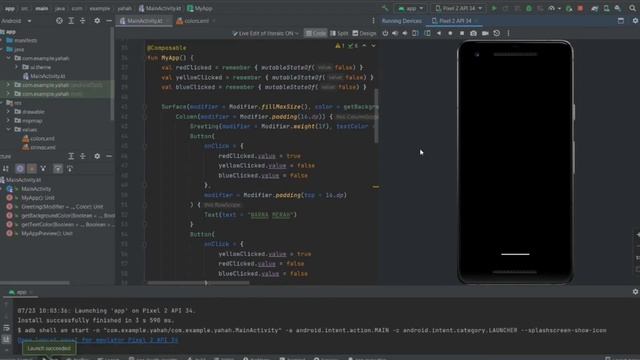Switch the editor to Design view mode
The height and width of the screenshot is (360, 640).
[364, 33]
